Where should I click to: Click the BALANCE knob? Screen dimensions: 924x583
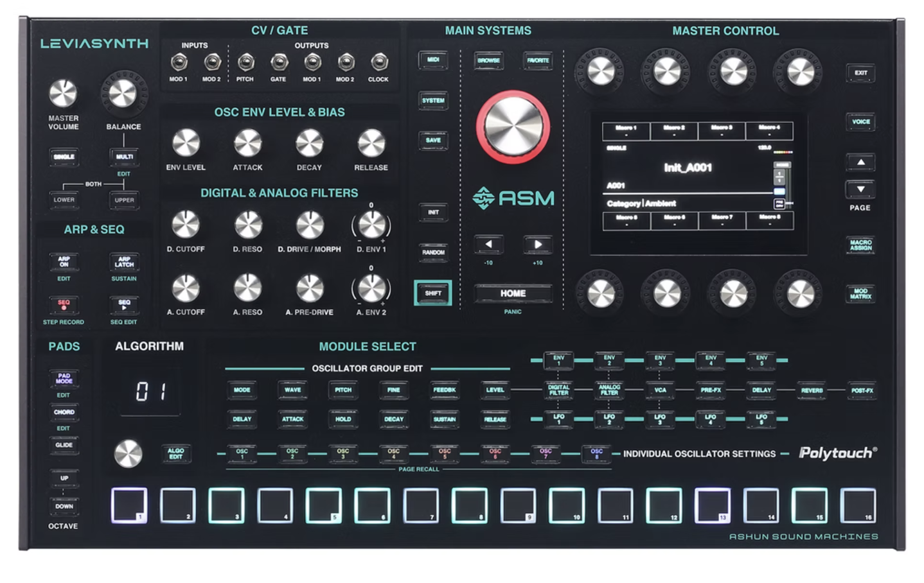point(123,94)
